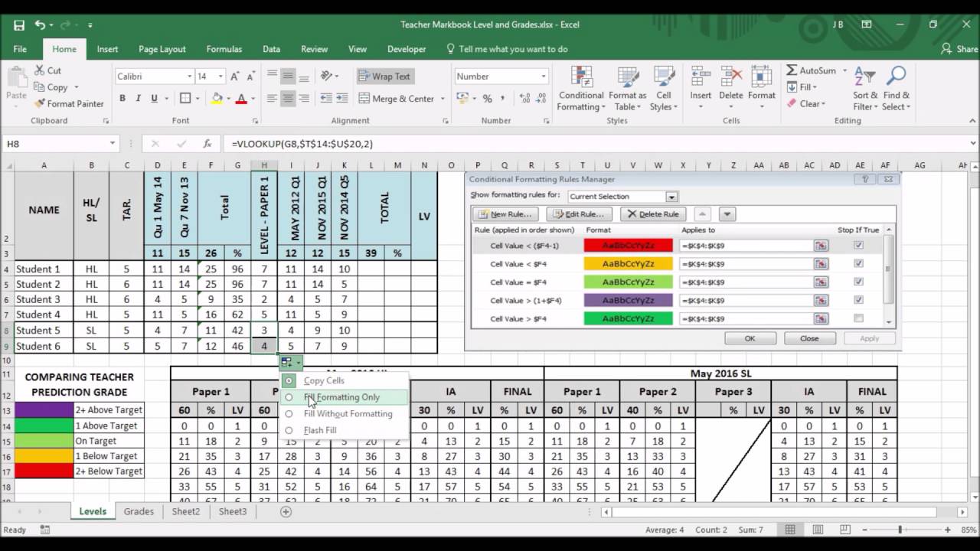Expand Merge & Center dropdown arrow

442,99
